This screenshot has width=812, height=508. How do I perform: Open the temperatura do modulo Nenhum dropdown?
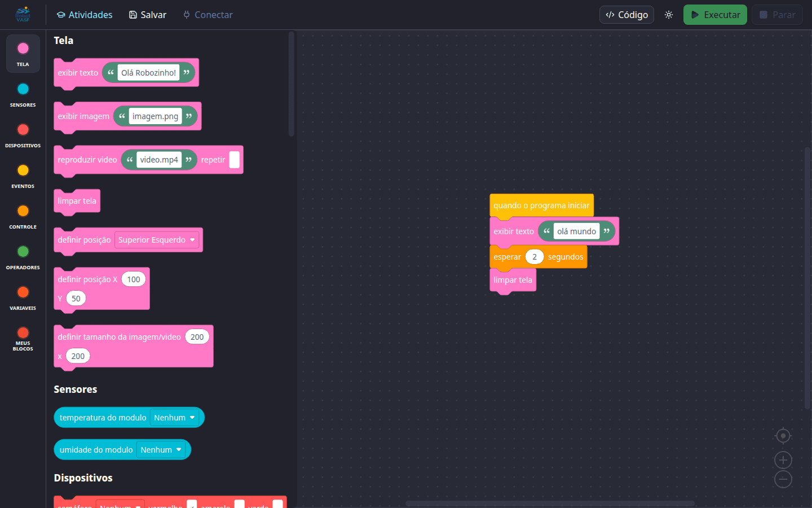(x=175, y=418)
